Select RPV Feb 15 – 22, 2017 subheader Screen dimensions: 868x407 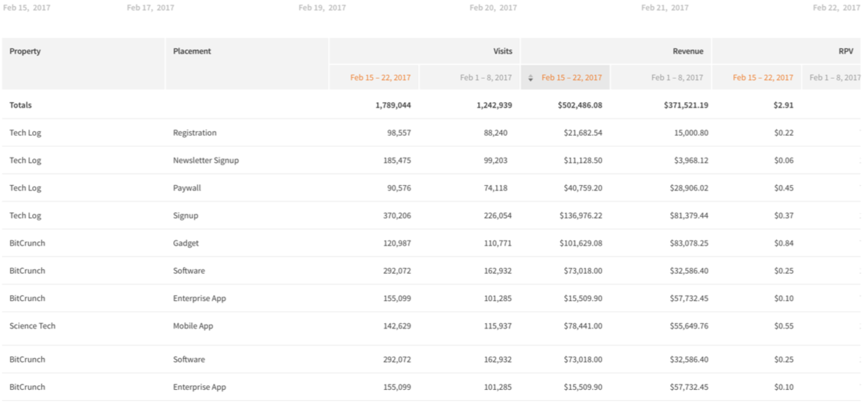[762, 78]
